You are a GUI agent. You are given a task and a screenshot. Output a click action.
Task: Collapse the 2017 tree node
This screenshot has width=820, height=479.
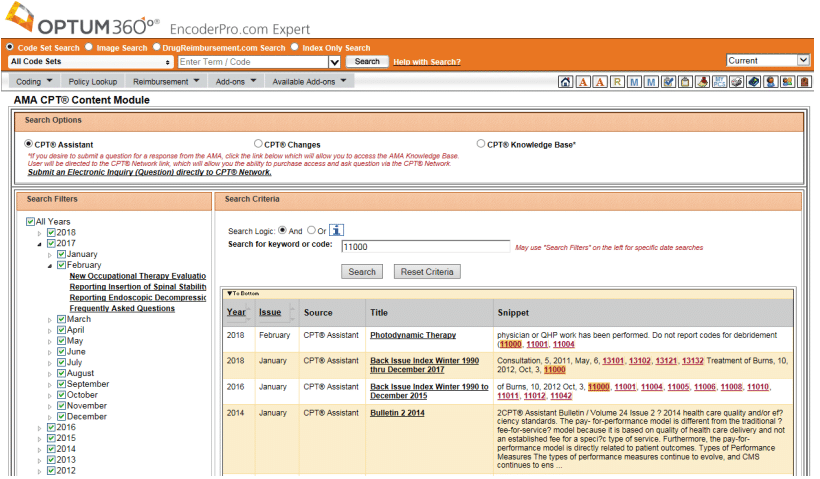39,244
